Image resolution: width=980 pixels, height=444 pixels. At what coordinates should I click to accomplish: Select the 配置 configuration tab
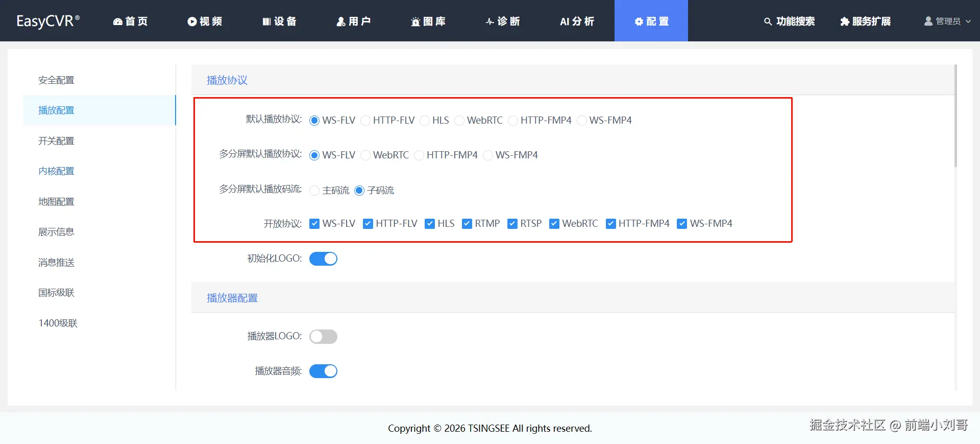(x=651, y=21)
